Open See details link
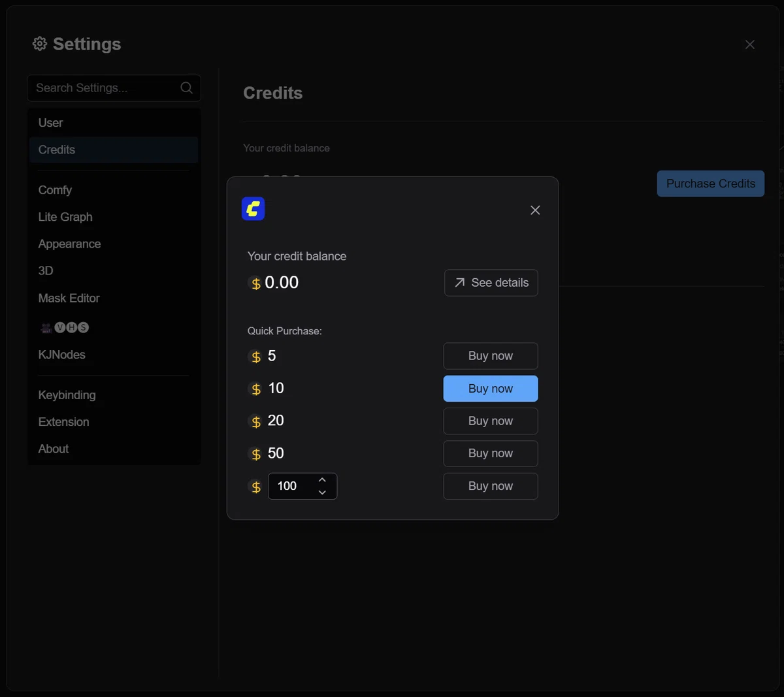Viewport: 784px width, 697px height. click(491, 283)
